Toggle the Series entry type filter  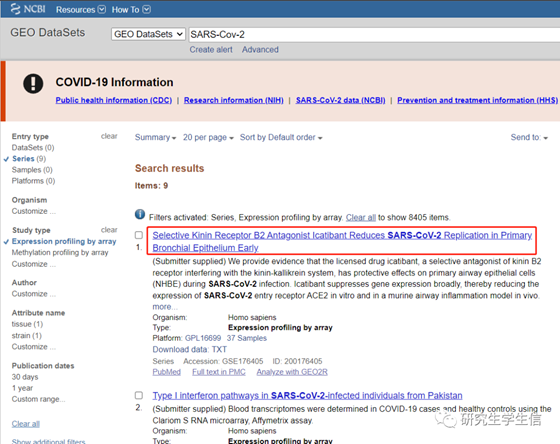pyautogui.click(x=29, y=159)
